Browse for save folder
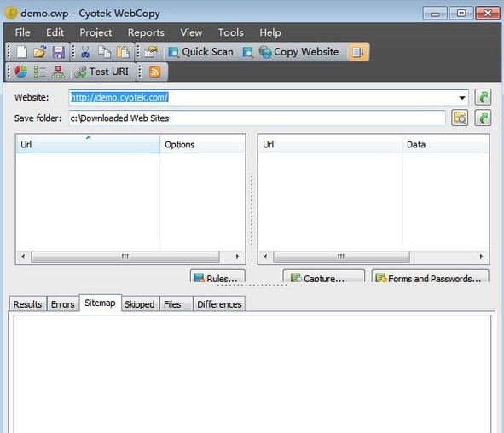 460,118
